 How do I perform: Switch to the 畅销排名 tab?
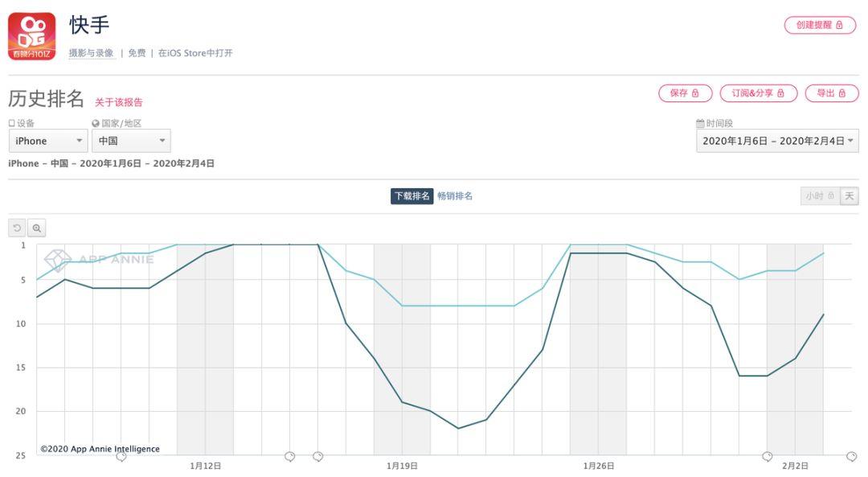[x=455, y=195]
